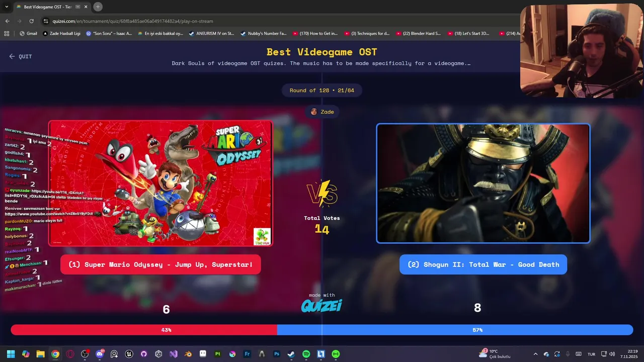Click the address bar URL
The height and width of the screenshot is (362, 644).
[133, 21]
